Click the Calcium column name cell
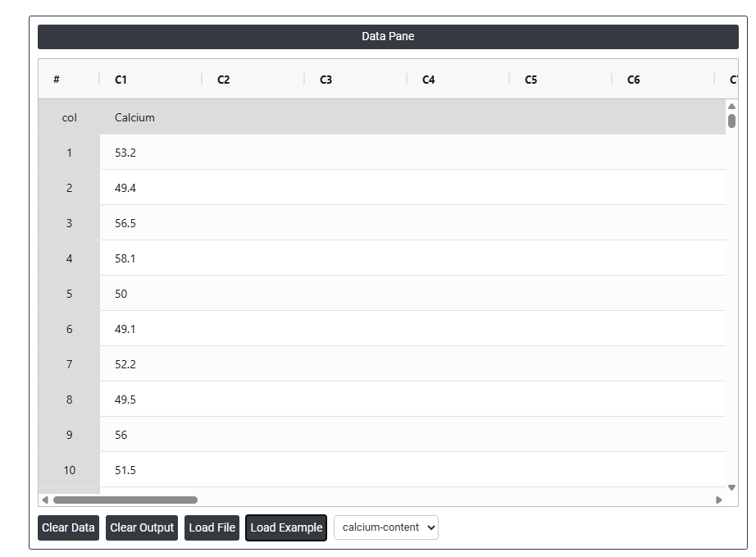 coord(135,117)
